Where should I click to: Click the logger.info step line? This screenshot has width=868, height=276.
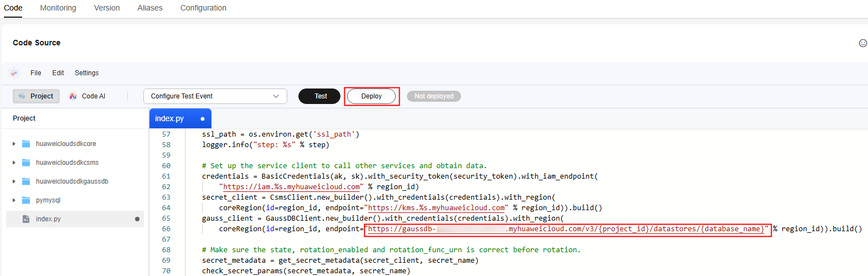click(x=266, y=145)
